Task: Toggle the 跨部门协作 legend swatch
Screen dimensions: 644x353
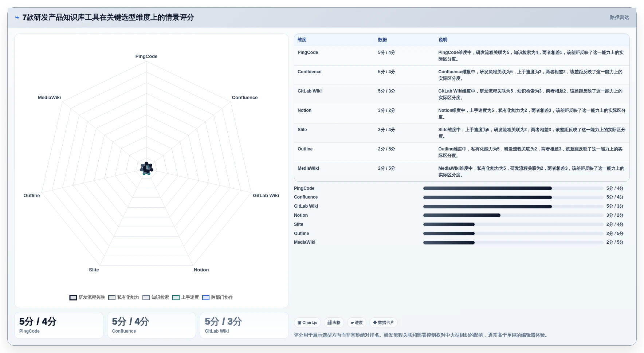Action: pos(206,298)
